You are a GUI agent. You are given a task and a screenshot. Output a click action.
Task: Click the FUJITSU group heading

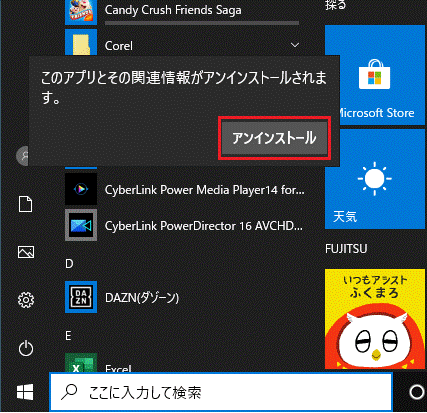pyautogui.click(x=346, y=249)
